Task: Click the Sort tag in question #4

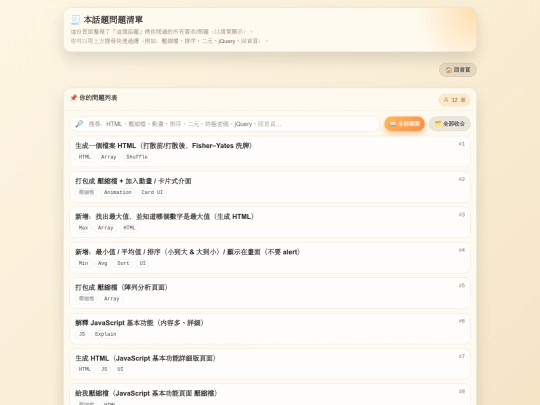Action: 123,263
